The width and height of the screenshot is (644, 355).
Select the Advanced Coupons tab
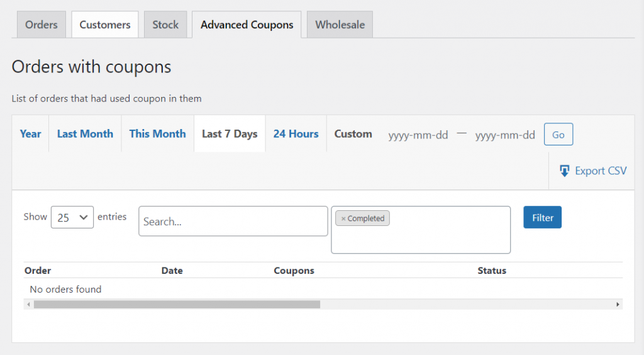pos(247,25)
